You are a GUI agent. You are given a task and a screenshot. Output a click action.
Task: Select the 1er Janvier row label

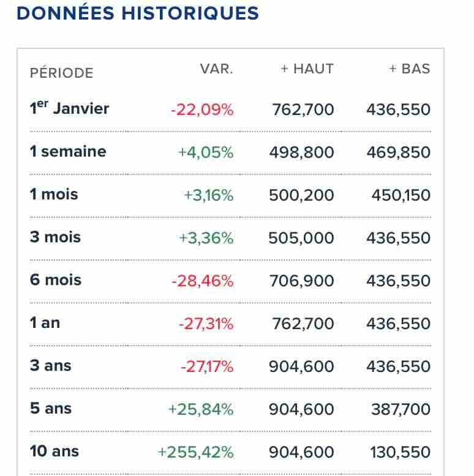69,109
